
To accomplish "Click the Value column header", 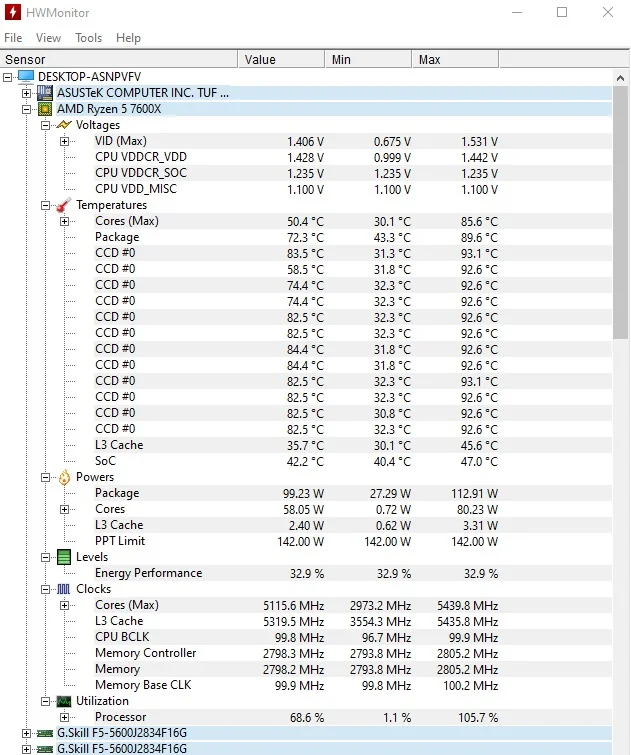I will [281, 59].
